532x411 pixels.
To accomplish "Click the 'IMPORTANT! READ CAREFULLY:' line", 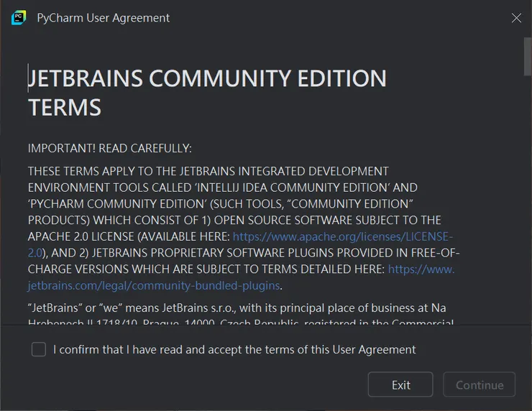I will point(110,149).
